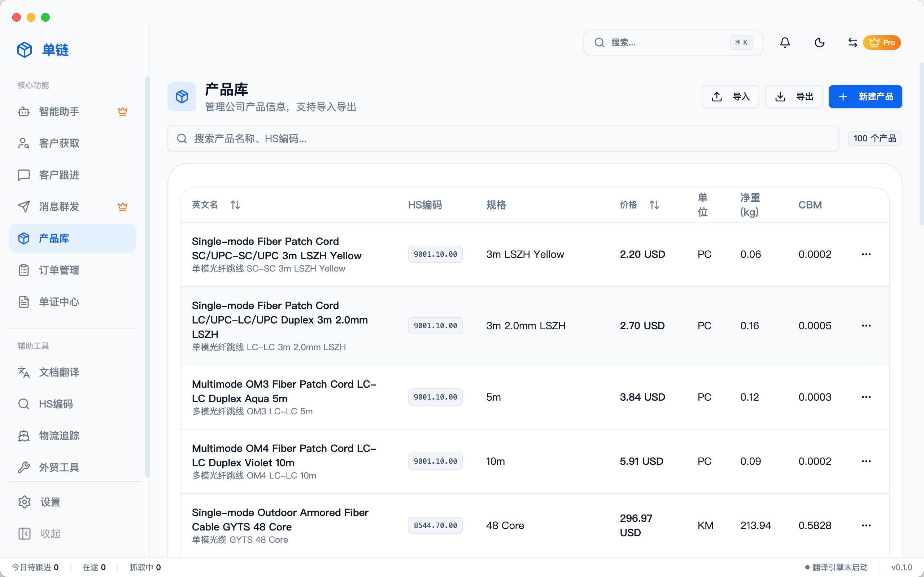
Task: Click the orange Pro crown badge
Action: [882, 42]
